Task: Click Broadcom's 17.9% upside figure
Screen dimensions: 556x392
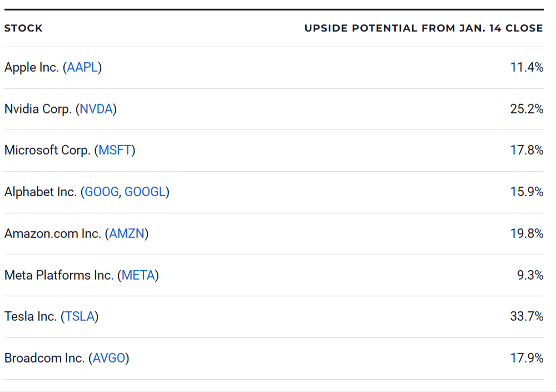Action: 527,359
